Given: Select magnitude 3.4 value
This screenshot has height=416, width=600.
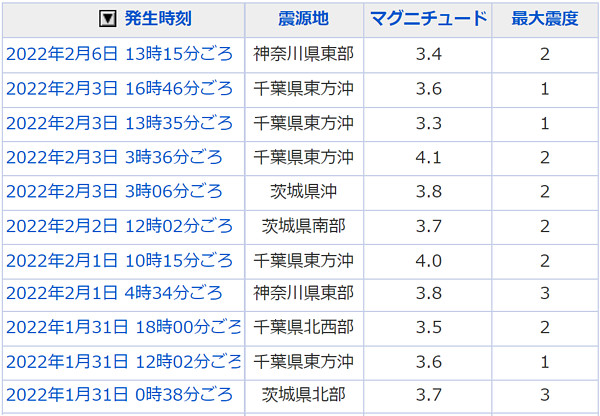Looking at the screenshot, I should click(x=429, y=54).
